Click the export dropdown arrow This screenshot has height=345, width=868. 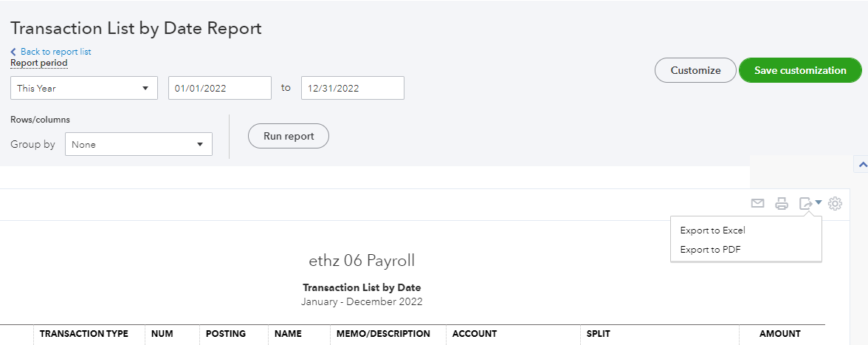(818, 203)
